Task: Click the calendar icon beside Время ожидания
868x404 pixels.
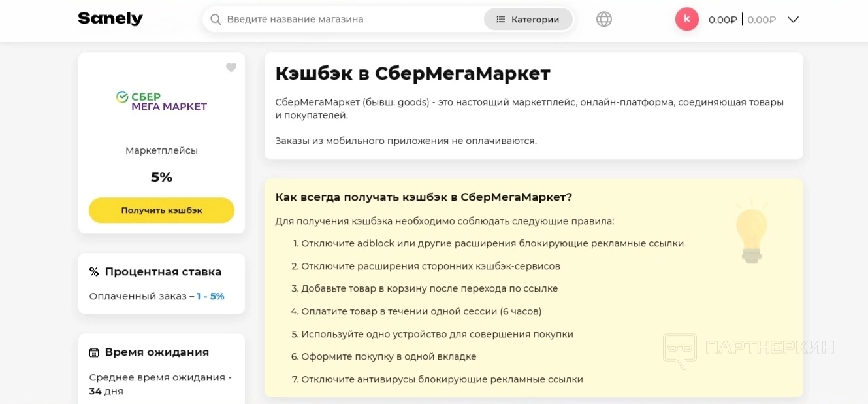Action: [94, 352]
